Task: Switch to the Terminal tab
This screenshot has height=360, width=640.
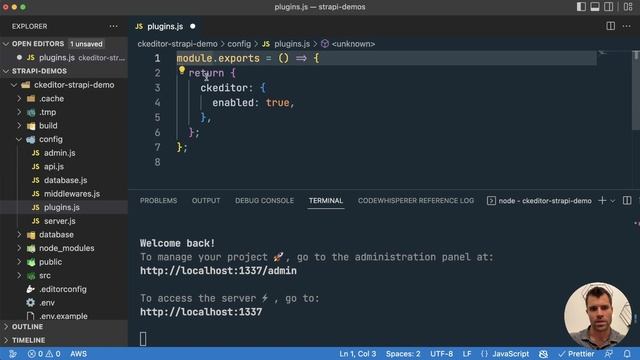Action: pos(326,201)
